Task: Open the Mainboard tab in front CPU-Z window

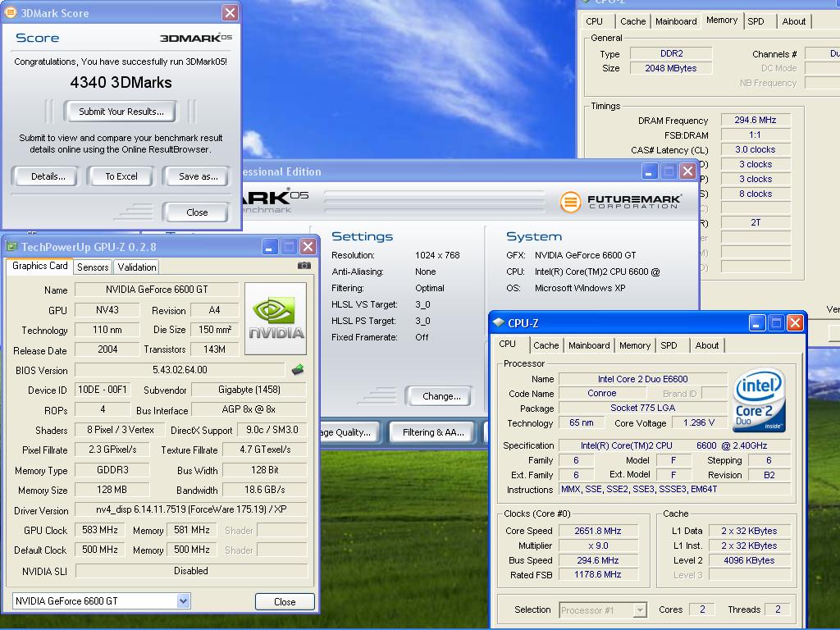Action: click(x=589, y=345)
